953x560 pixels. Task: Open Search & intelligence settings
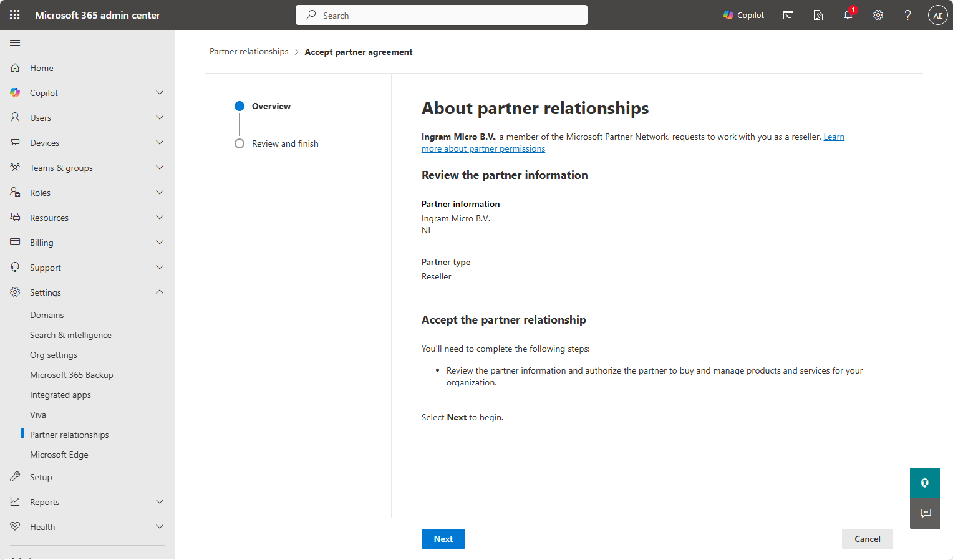click(x=70, y=335)
